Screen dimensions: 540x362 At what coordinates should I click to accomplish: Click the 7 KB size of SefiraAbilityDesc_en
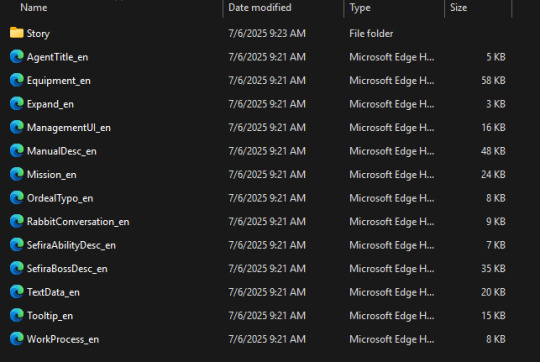coord(496,245)
